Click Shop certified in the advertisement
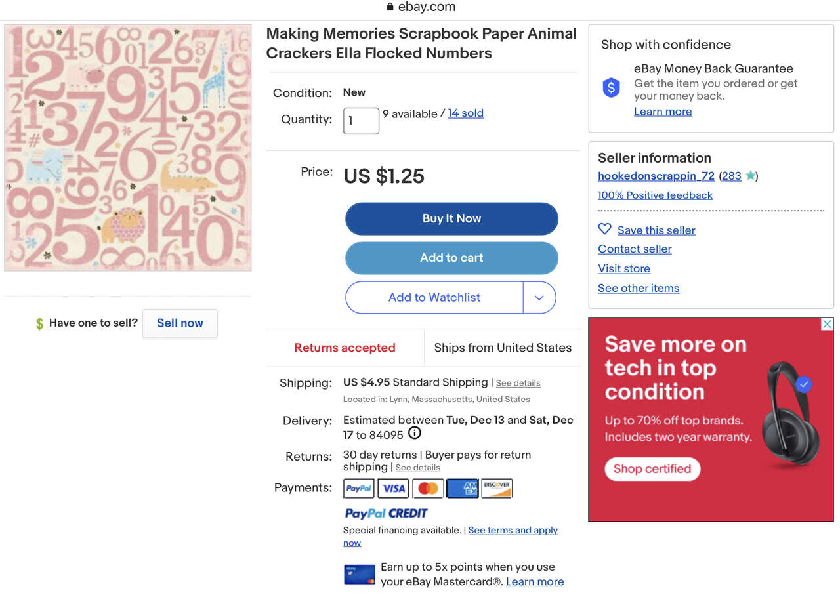 (x=652, y=469)
